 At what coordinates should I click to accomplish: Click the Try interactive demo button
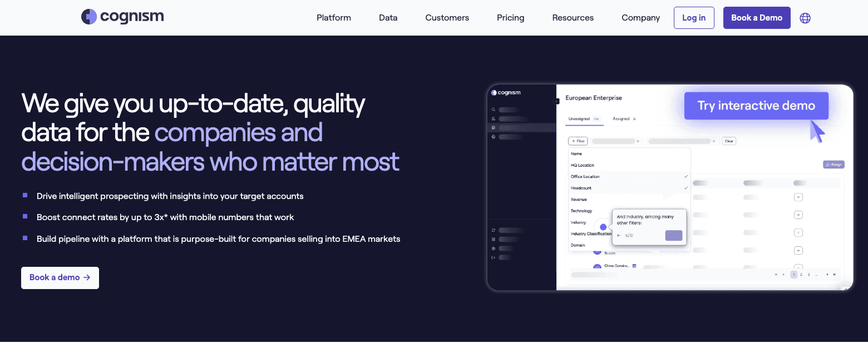tap(756, 106)
